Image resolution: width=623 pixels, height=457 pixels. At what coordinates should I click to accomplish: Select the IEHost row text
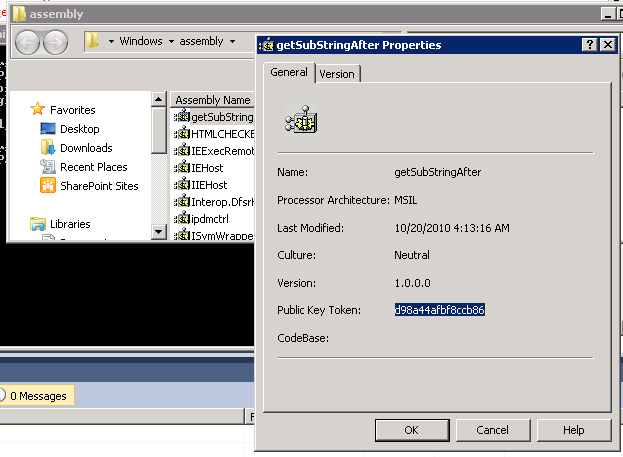point(207,168)
